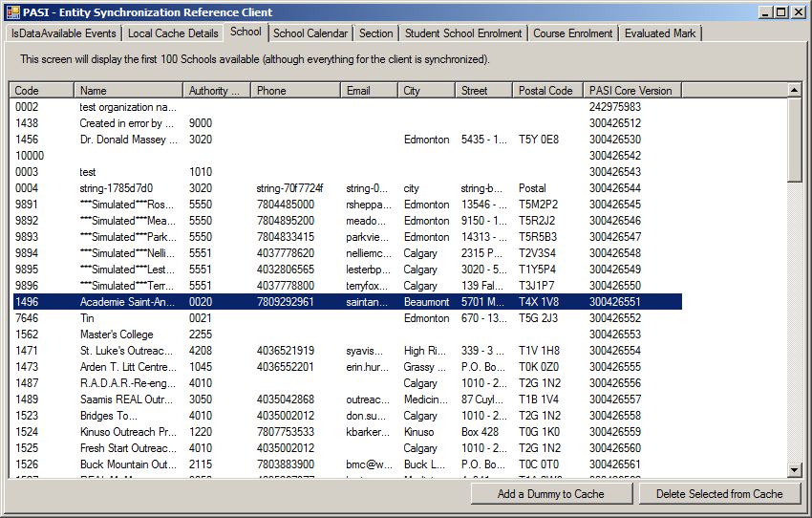The height and width of the screenshot is (518, 812).
Task: Click the PASI Core Version column header
Action: pyautogui.click(x=631, y=91)
